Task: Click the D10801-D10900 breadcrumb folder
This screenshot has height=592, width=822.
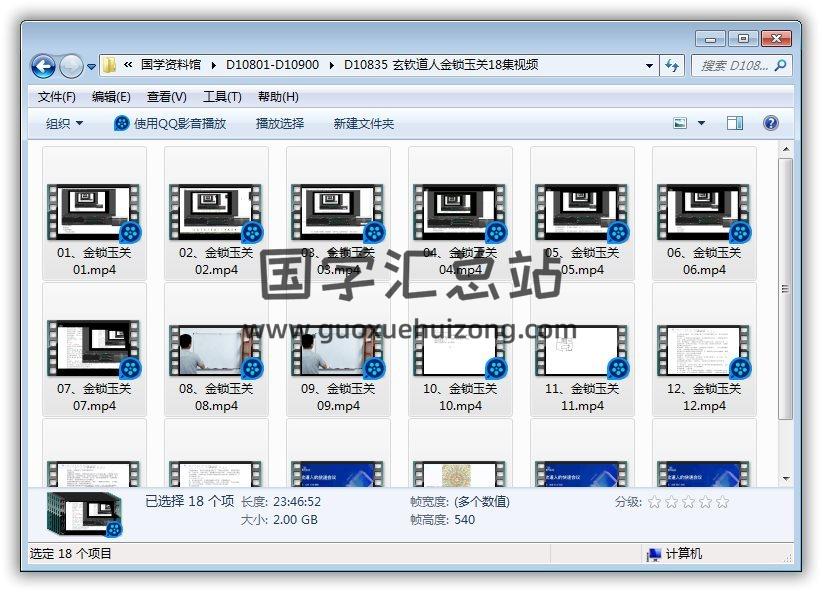Action: 272,65
